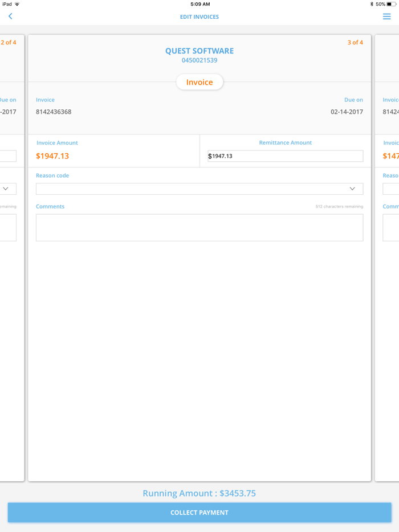The width and height of the screenshot is (399, 532).
Task: Click into the Comments text box on card 3 of 4
Action: [x=199, y=227]
